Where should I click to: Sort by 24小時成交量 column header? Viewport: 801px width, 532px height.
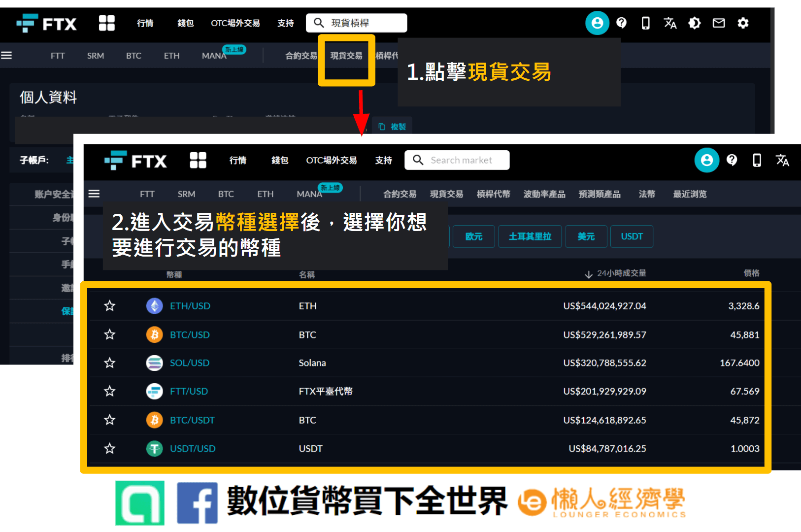click(615, 273)
